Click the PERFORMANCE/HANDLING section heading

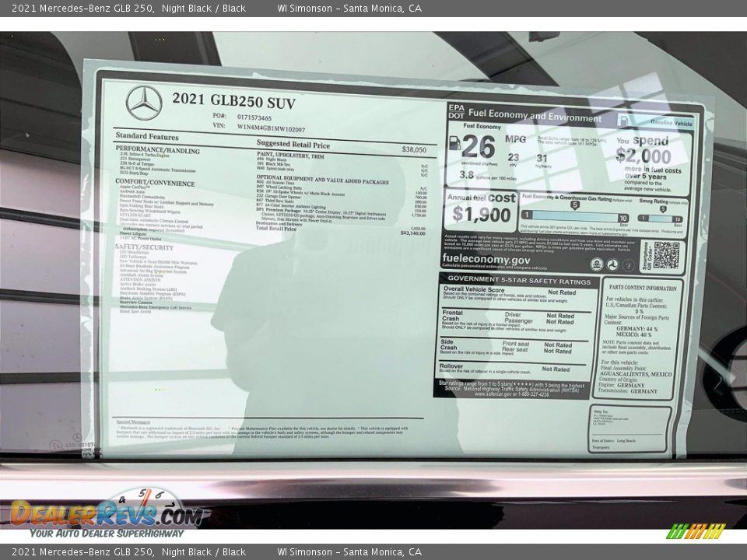coord(158,149)
